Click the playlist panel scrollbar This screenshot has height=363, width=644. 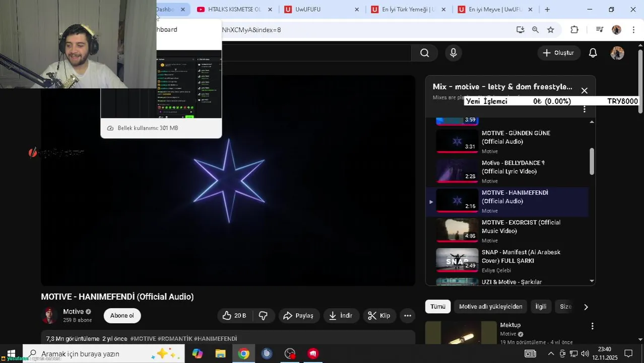(x=592, y=161)
